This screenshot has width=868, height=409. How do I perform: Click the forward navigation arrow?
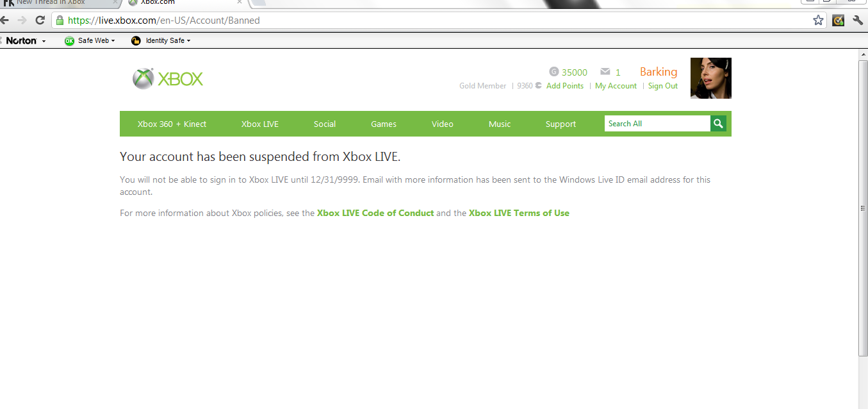coord(22,21)
